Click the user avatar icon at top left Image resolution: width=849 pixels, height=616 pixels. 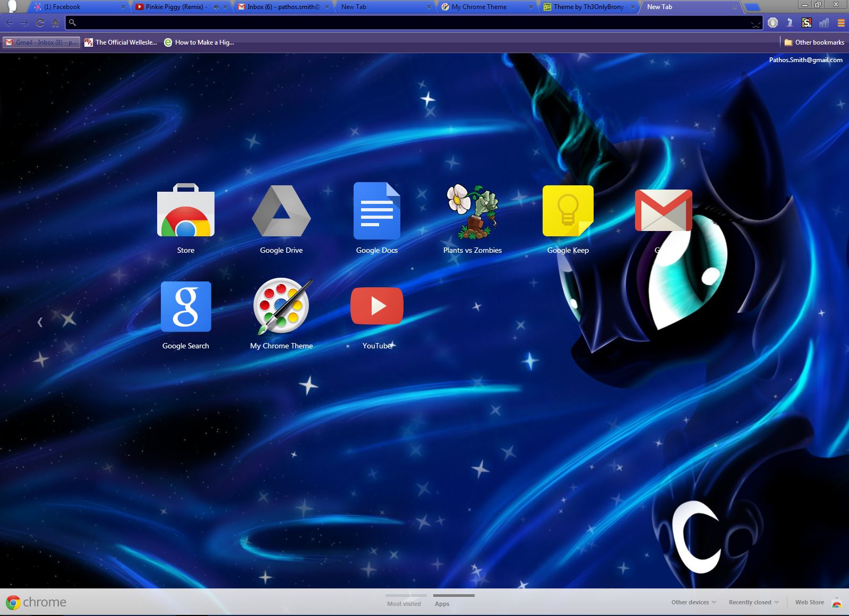(12, 6)
